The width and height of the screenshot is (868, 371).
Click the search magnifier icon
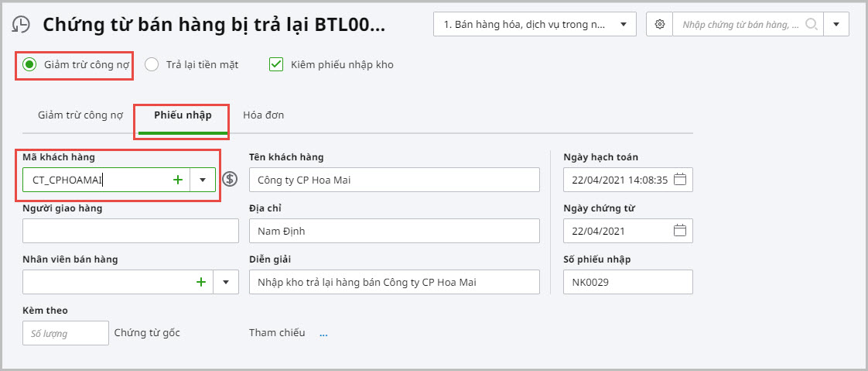[x=812, y=24]
